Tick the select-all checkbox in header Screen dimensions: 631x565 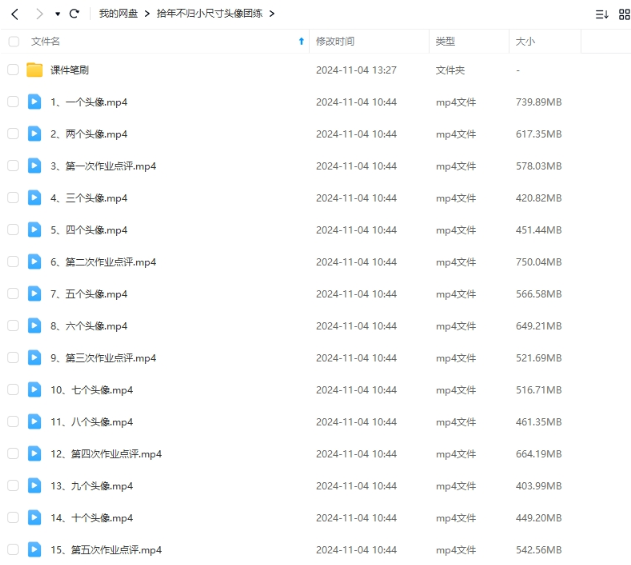(x=14, y=41)
